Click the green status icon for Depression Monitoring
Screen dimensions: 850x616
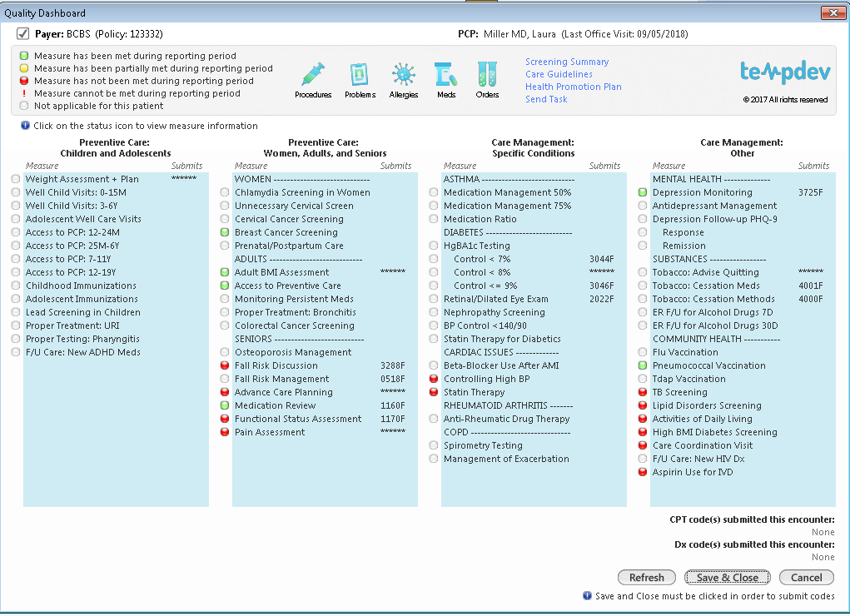pos(641,192)
